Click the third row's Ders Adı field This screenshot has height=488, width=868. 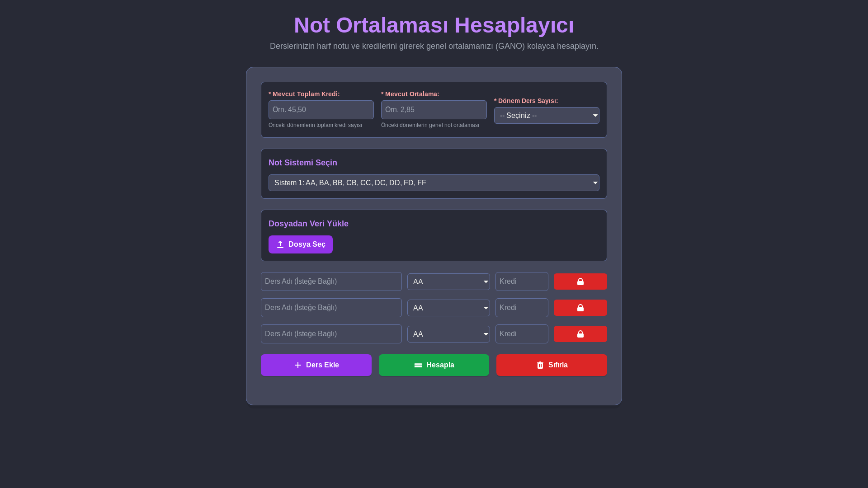(331, 334)
